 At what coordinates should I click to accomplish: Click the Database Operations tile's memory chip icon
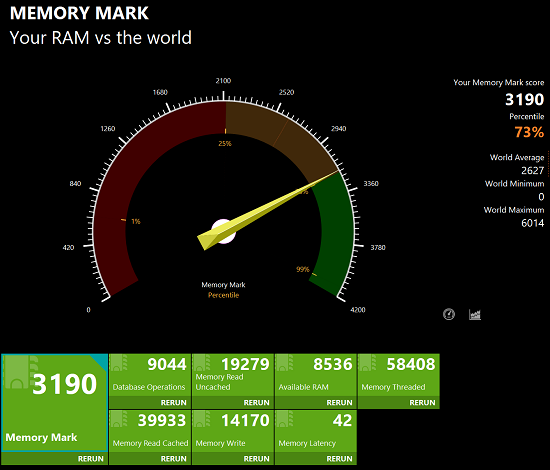tap(119, 363)
